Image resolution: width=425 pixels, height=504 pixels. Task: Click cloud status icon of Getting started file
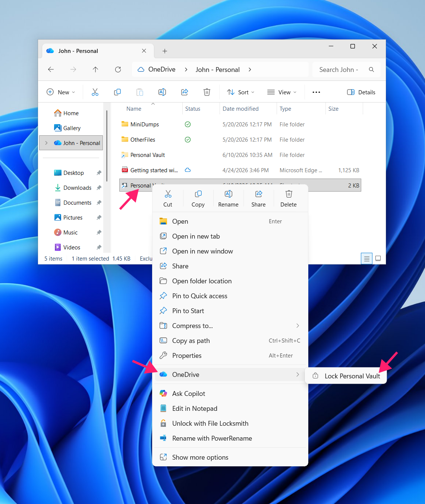click(188, 170)
